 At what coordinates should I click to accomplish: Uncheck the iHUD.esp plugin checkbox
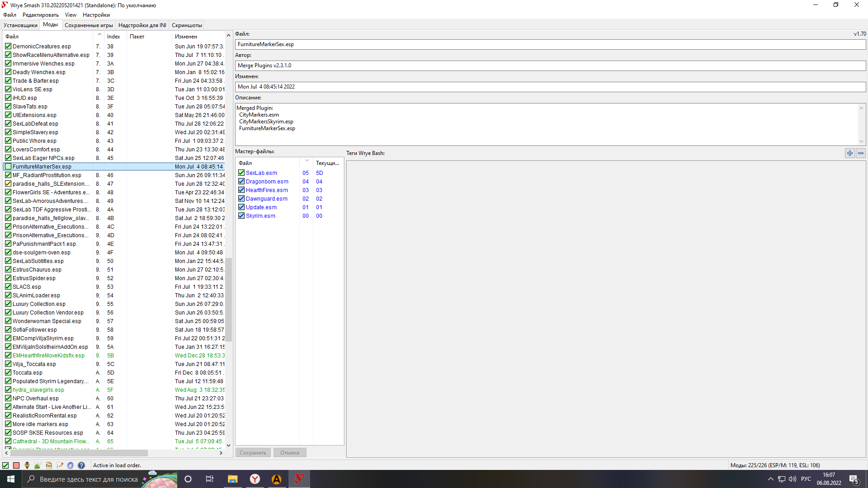8,98
